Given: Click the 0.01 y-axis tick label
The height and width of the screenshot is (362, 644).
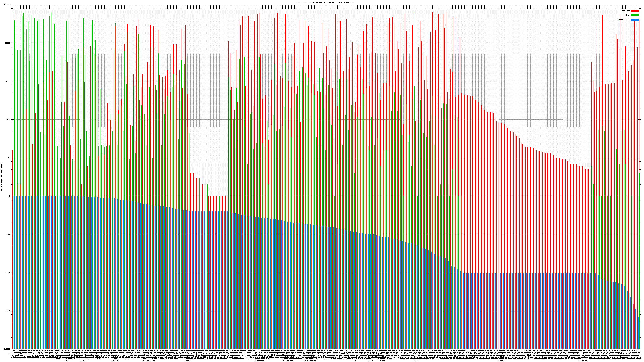Looking at the screenshot, I should click(8, 273).
